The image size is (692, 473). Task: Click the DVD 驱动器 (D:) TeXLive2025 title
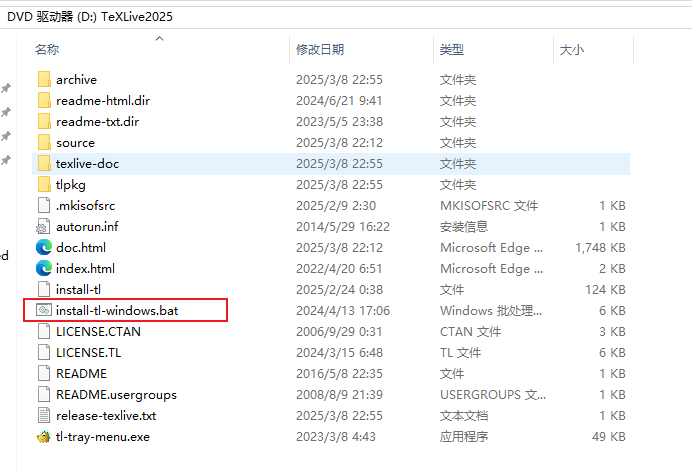click(90, 17)
